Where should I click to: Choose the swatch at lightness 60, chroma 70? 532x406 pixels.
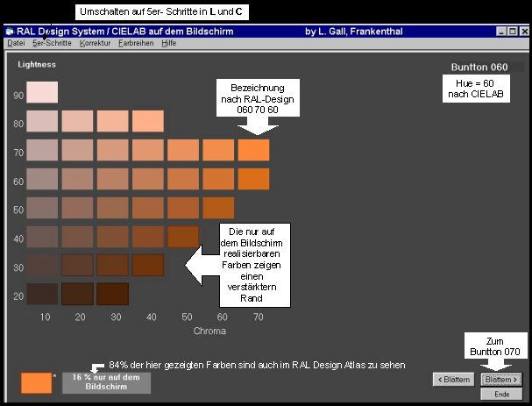click(x=253, y=179)
